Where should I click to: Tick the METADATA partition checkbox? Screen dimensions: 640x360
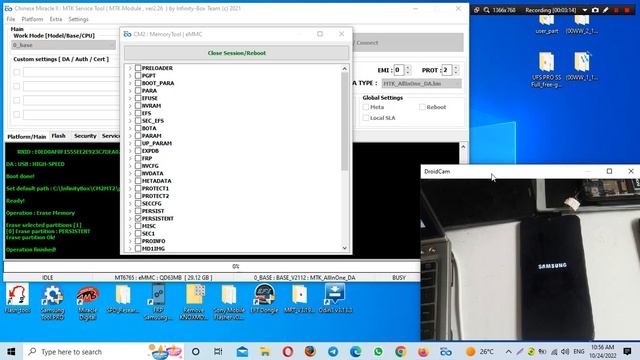138,181
